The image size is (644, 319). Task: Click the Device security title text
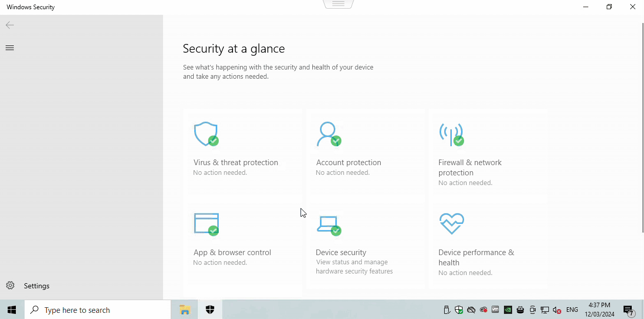[x=341, y=253]
